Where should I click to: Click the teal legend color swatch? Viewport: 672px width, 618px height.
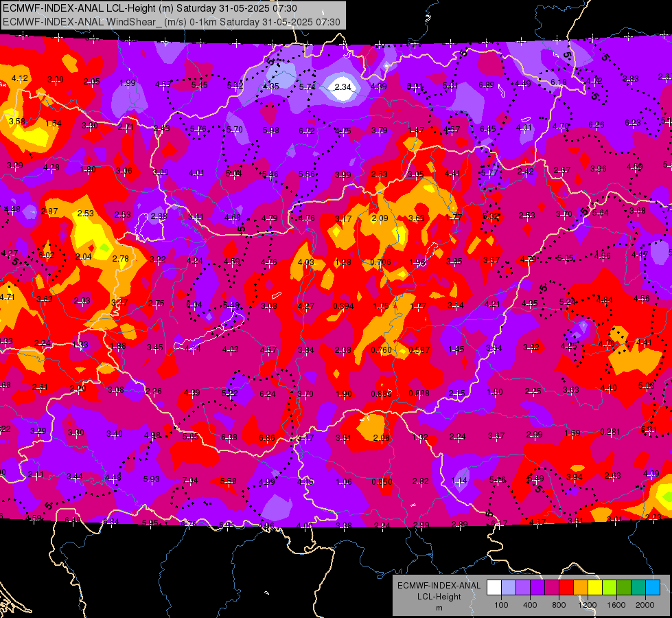tap(638, 587)
